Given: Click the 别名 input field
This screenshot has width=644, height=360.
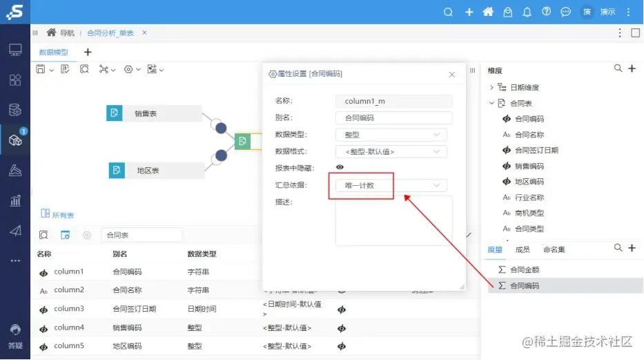Looking at the screenshot, I should point(394,117).
